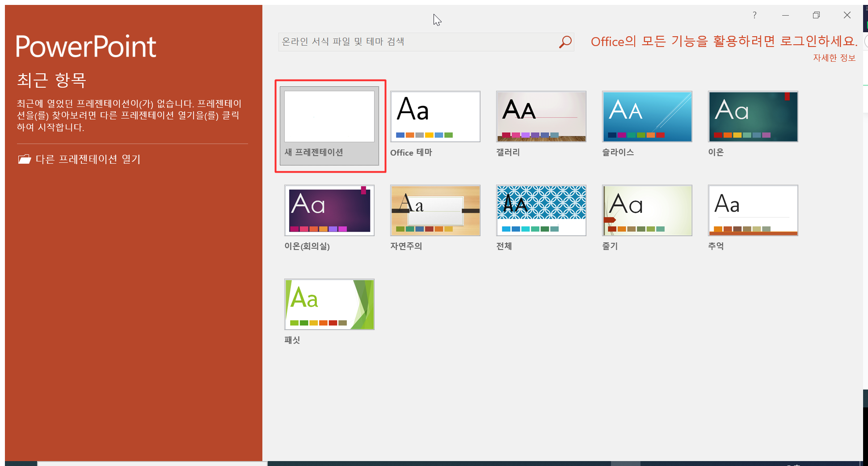The height and width of the screenshot is (466, 868).
Task: Click the 갤러리 label text
Action: click(x=508, y=152)
